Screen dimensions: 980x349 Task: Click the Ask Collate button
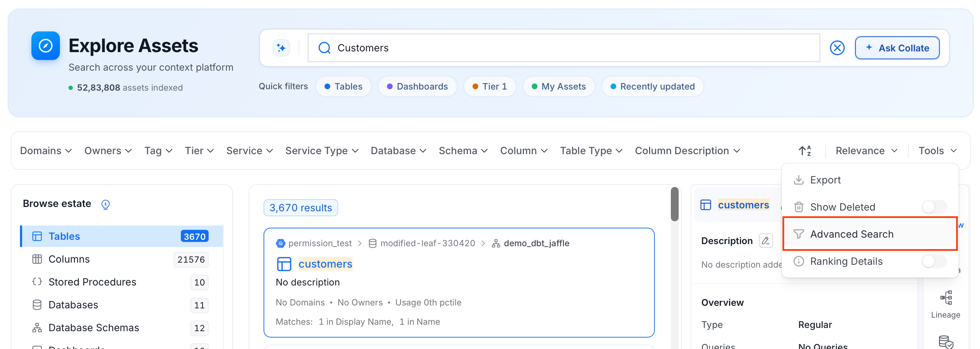(897, 48)
